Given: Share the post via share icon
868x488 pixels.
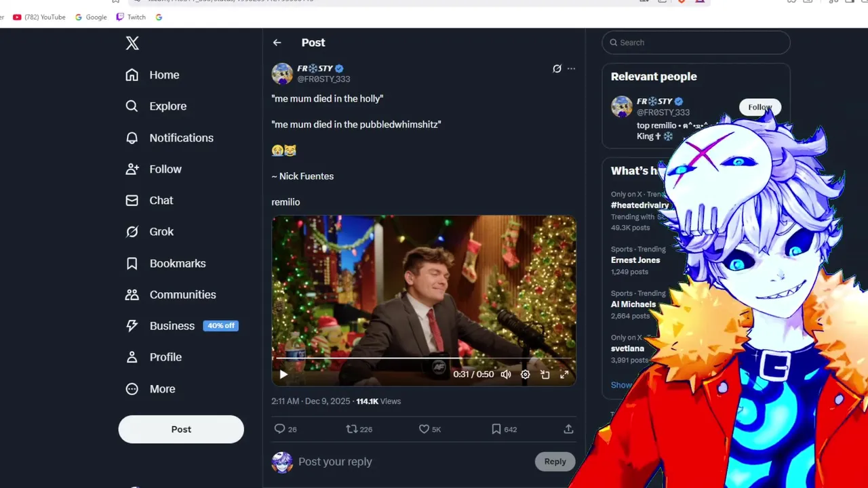Looking at the screenshot, I should 568,429.
